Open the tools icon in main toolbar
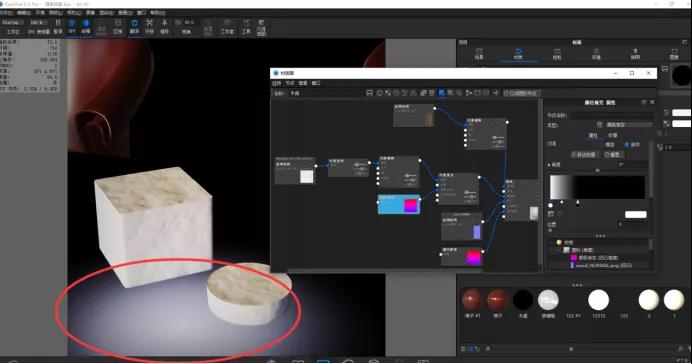This screenshot has height=364, width=692. pyautogui.click(x=246, y=26)
